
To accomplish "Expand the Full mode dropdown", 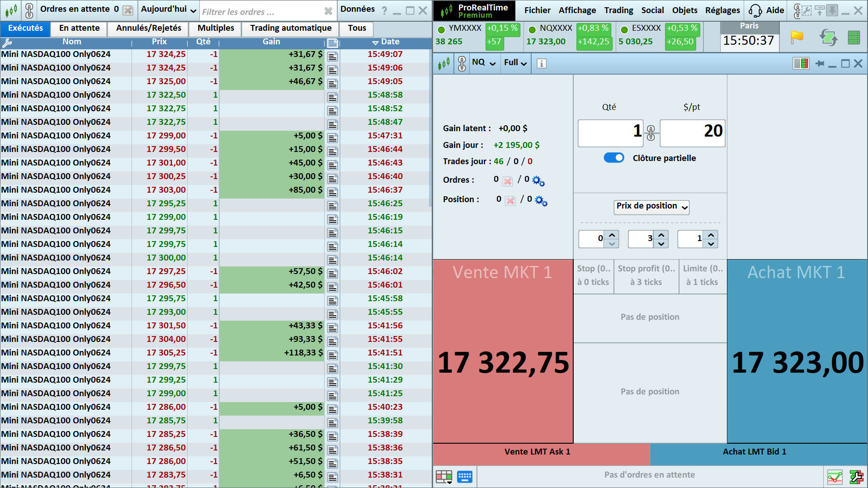I will click(x=515, y=63).
